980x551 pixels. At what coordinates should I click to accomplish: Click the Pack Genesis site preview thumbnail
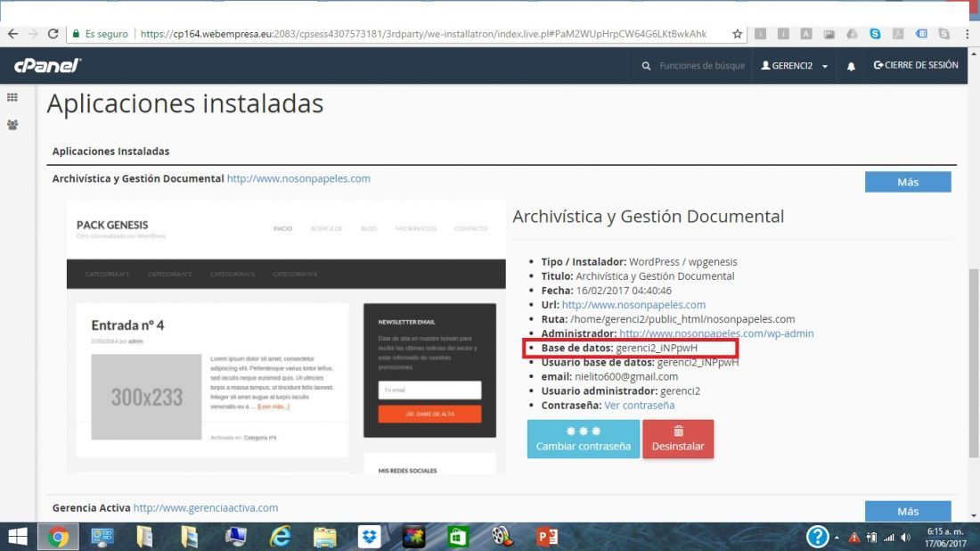(286, 338)
